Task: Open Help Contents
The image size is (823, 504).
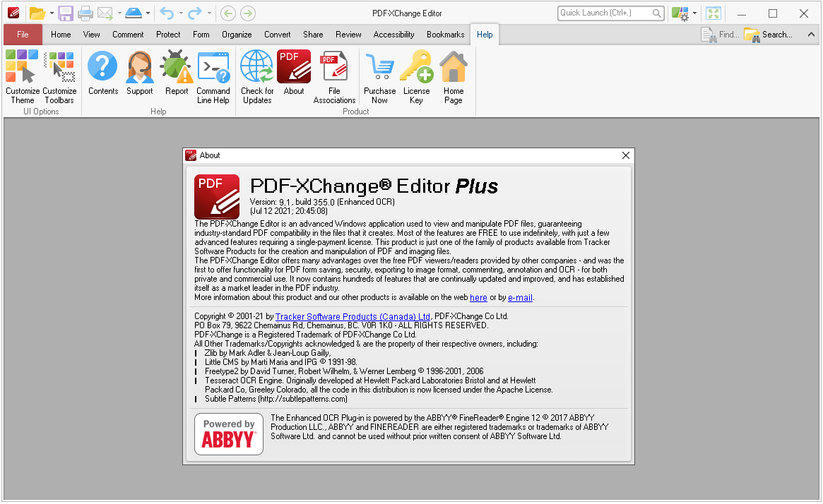Action: tap(103, 73)
